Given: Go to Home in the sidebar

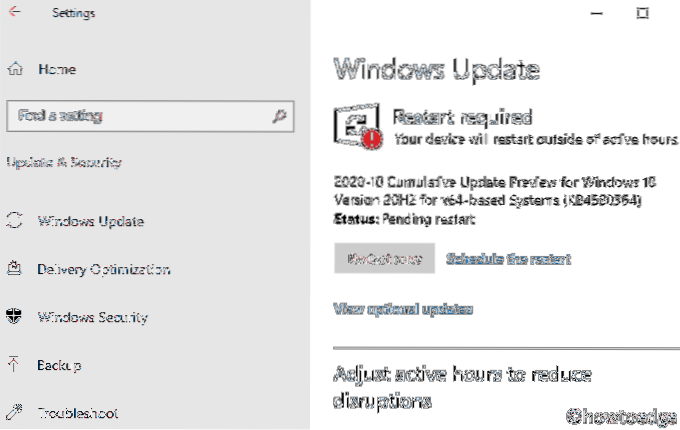Looking at the screenshot, I should pyautogui.click(x=57, y=69).
